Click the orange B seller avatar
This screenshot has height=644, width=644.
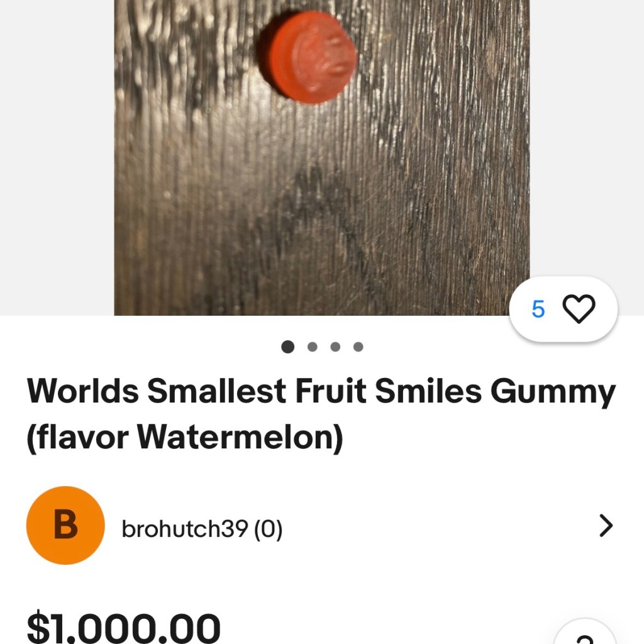65,525
